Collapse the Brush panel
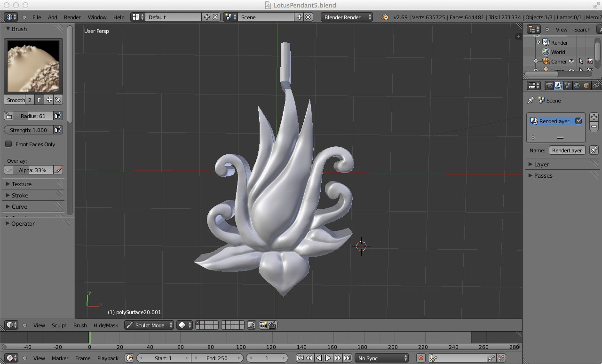This screenshot has height=364, width=602. coord(34,29)
